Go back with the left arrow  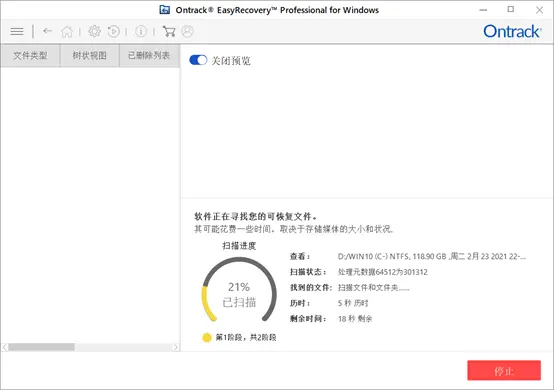(47, 31)
